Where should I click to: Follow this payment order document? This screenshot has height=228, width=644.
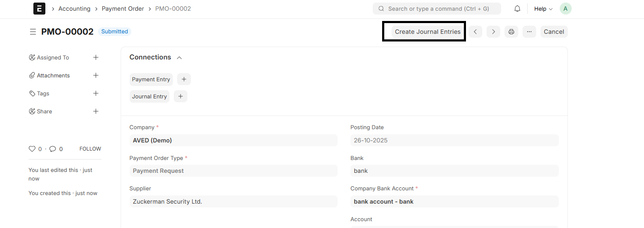pyautogui.click(x=90, y=149)
